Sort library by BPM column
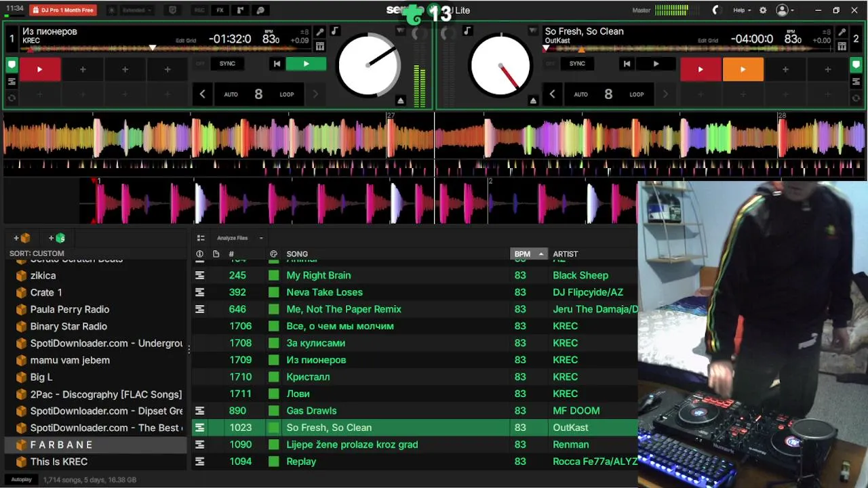Image resolution: width=868 pixels, height=488 pixels. (x=528, y=254)
